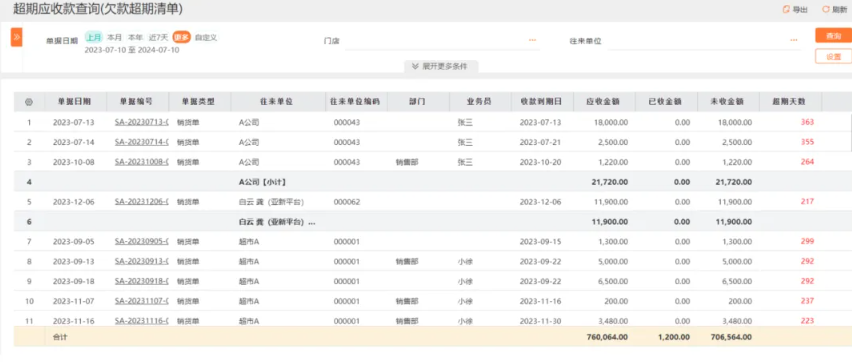
Task: Click the 已收金额 column header
Action: [666, 102]
